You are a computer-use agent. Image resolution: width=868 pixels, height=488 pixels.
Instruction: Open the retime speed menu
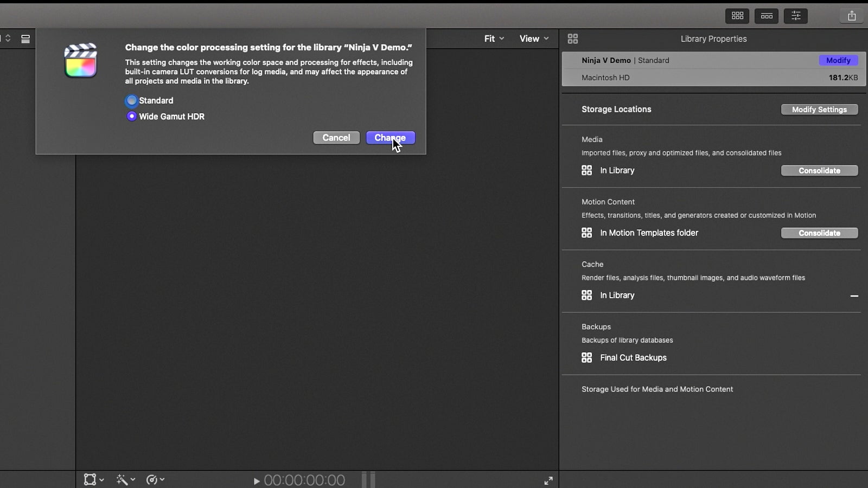pos(156,479)
